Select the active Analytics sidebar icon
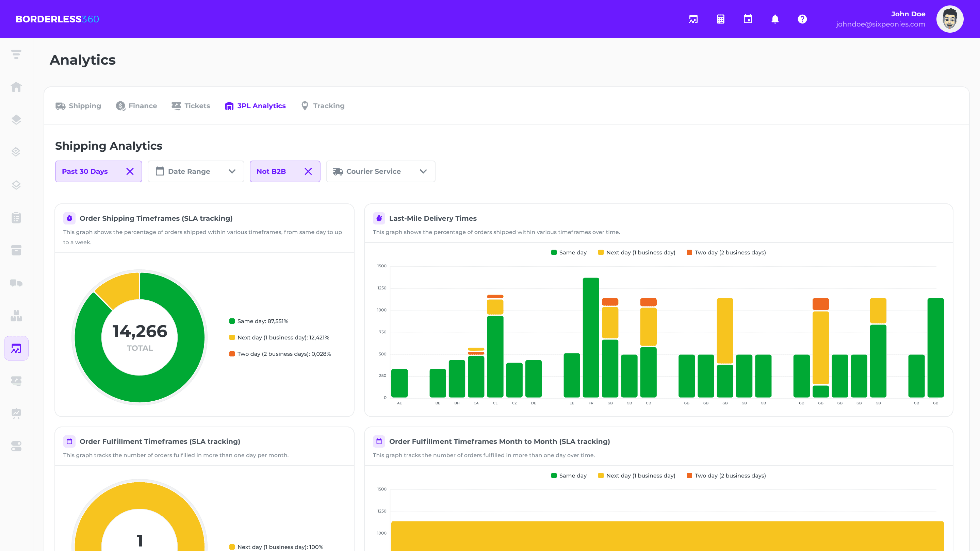The image size is (980, 551). tap(16, 348)
